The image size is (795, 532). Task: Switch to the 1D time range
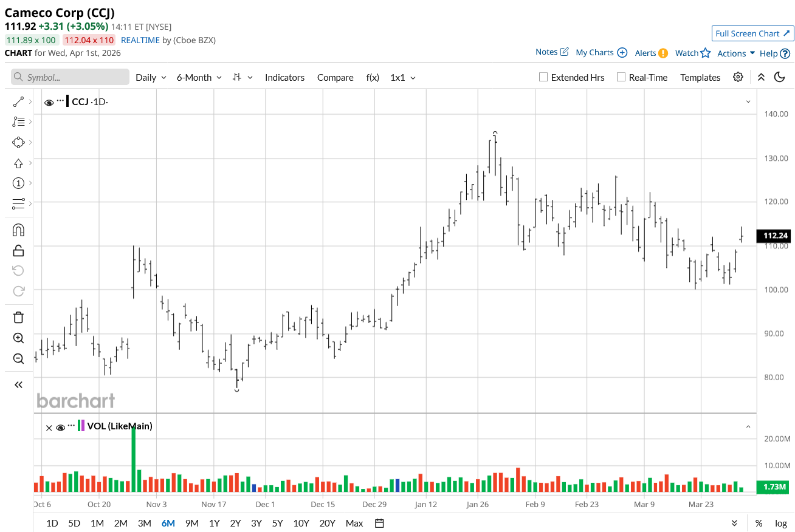point(52,523)
